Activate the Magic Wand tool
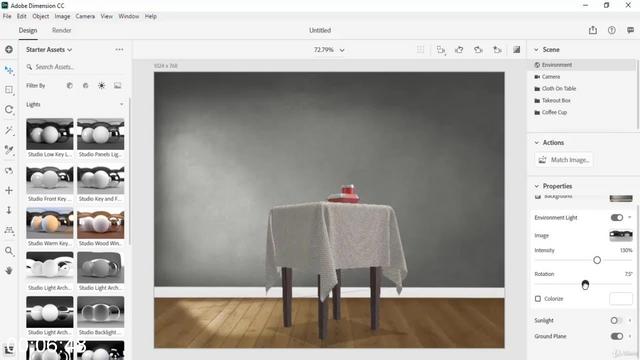The image size is (640, 360). click(x=9, y=130)
